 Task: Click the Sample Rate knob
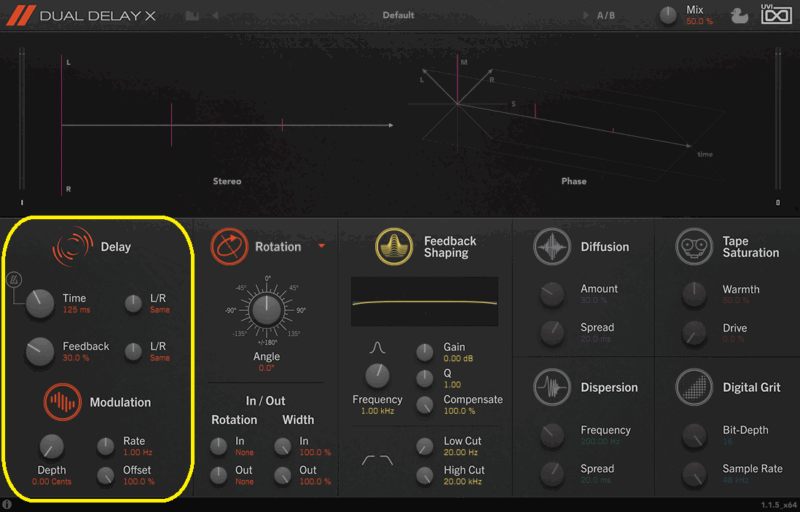pyautogui.click(x=694, y=474)
